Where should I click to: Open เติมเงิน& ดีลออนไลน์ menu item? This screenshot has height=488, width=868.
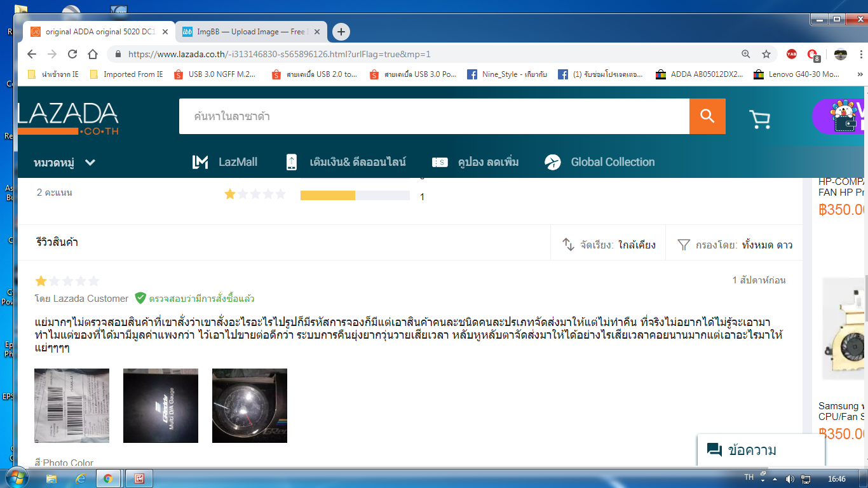click(346, 162)
